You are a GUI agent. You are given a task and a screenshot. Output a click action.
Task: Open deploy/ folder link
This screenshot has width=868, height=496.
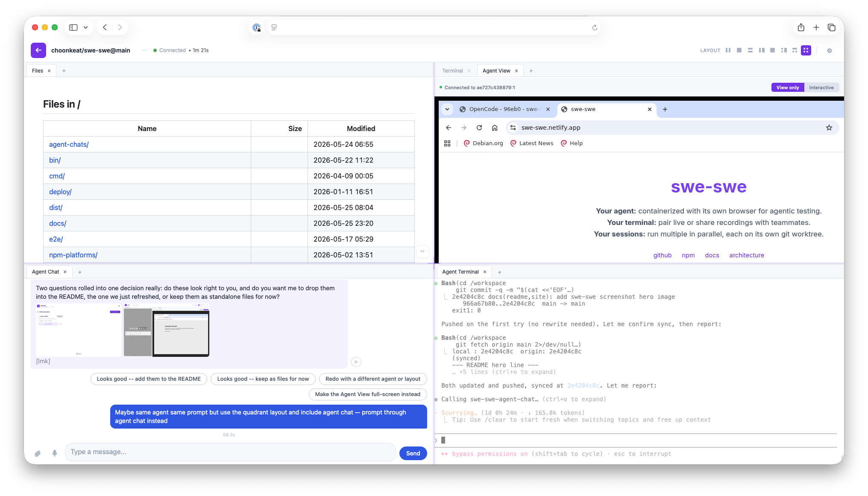click(60, 192)
